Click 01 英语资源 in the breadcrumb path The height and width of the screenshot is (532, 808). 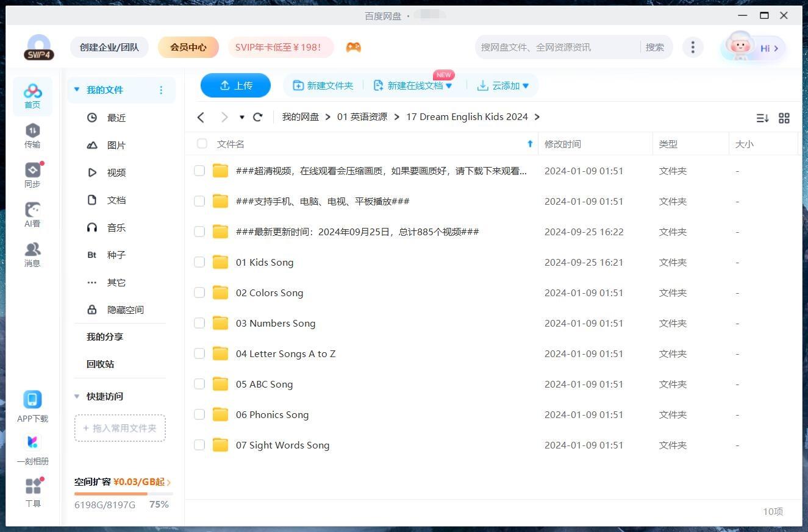[x=362, y=117]
